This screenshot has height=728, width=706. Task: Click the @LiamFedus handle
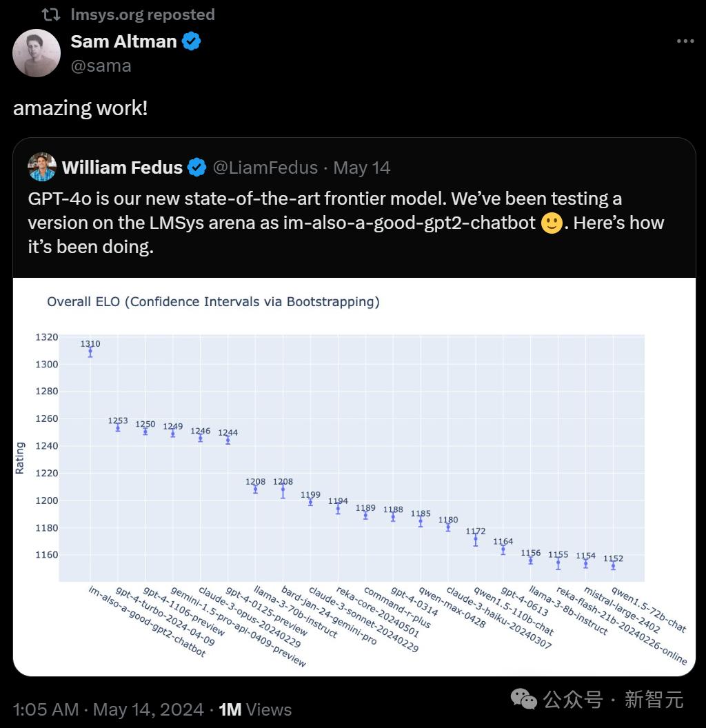[x=265, y=168]
